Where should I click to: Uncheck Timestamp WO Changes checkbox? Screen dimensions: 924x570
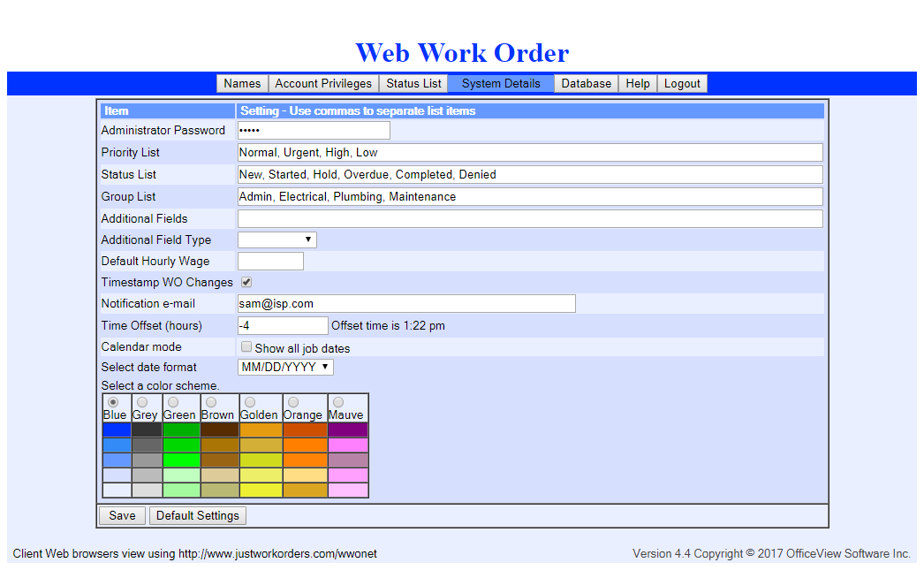pos(246,283)
